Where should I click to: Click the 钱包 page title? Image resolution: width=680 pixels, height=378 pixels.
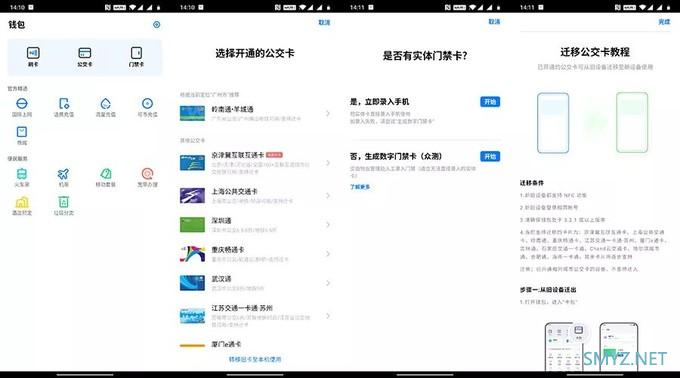coord(16,25)
